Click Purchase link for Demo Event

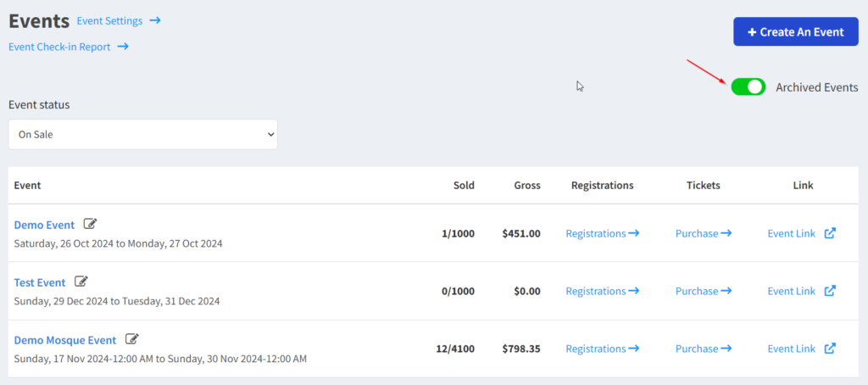coord(703,233)
